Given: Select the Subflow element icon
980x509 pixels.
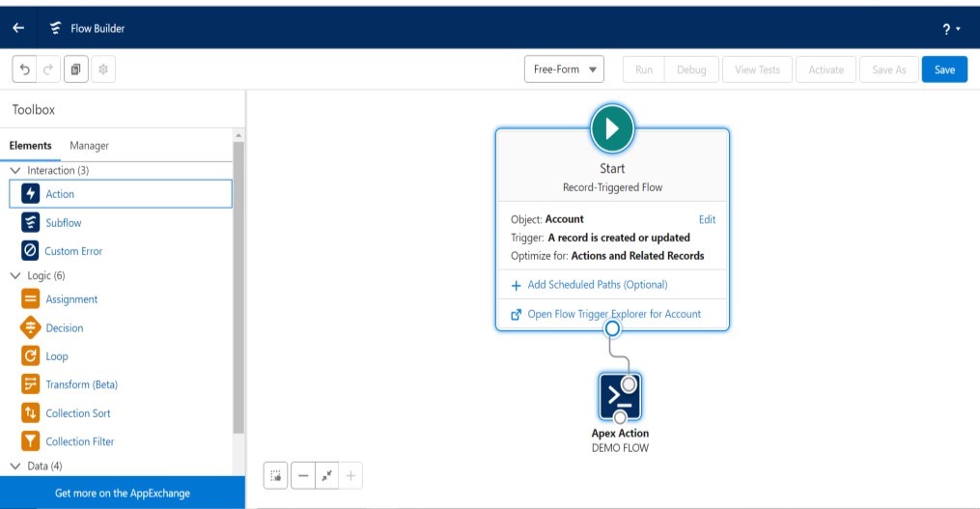Looking at the screenshot, I should tap(30, 222).
